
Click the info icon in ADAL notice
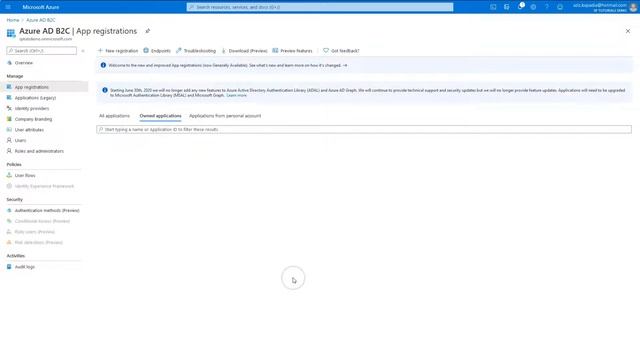[x=105, y=90]
